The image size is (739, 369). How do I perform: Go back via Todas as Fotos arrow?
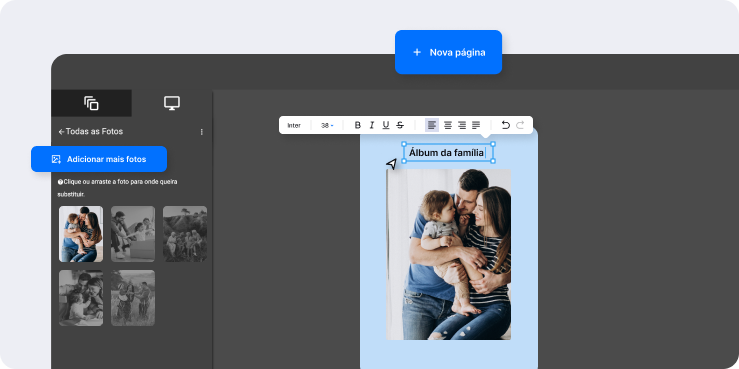coord(61,132)
